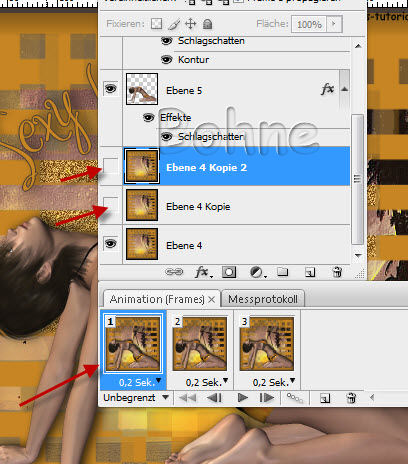This screenshot has height=464, width=408.
Task: Select the lock image pixels brush icon
Action: 174,24
